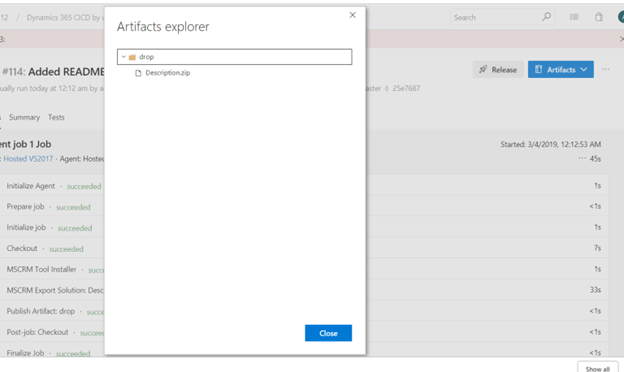Open the marketplace shopping bag icon
The height and width of the screenshot is (372, 624).
599,17
